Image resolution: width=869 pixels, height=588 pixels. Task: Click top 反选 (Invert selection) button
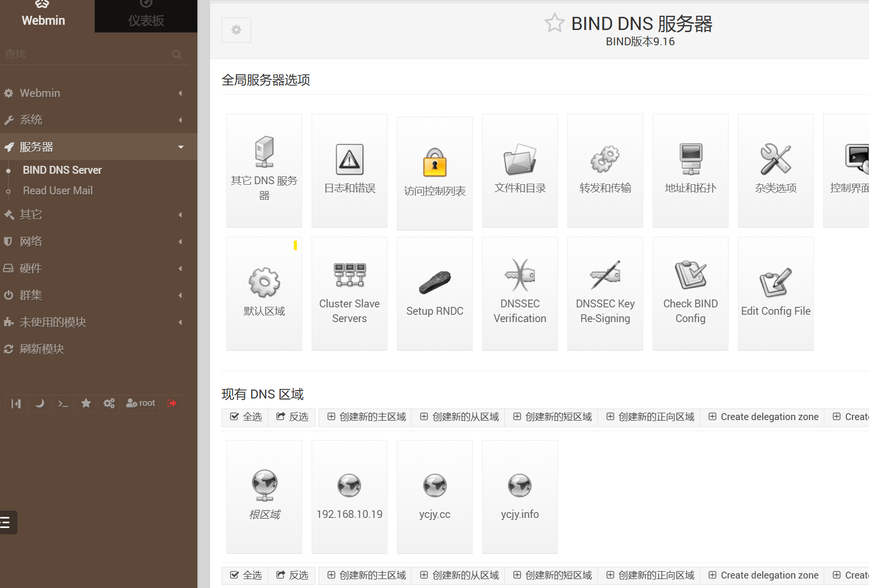tap(292, 417)
